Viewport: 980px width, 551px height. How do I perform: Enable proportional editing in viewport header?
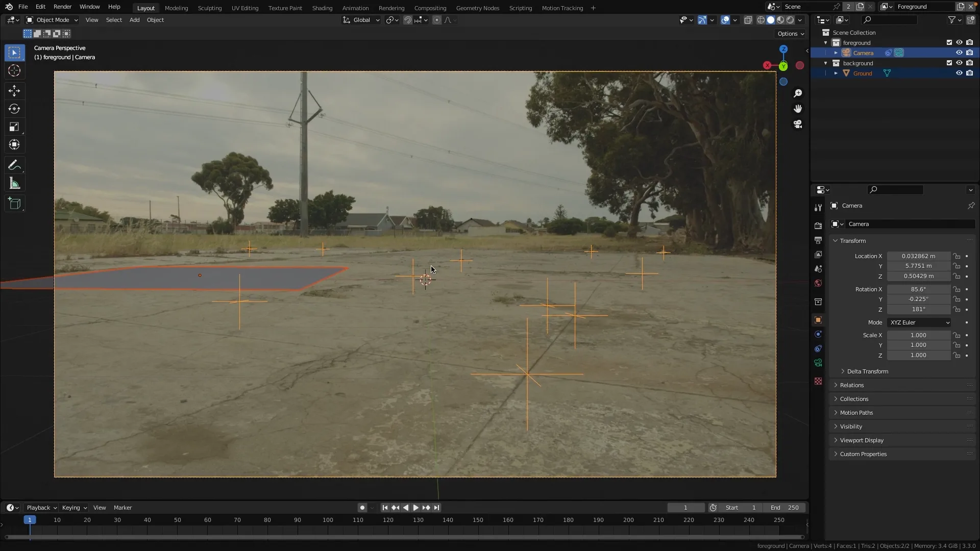click(x=437, y=20)
